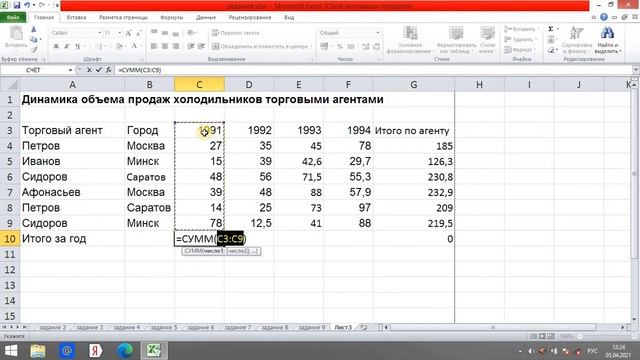
Task: Select the column G header
Action: pyautogui.click(x=413, y=84)
